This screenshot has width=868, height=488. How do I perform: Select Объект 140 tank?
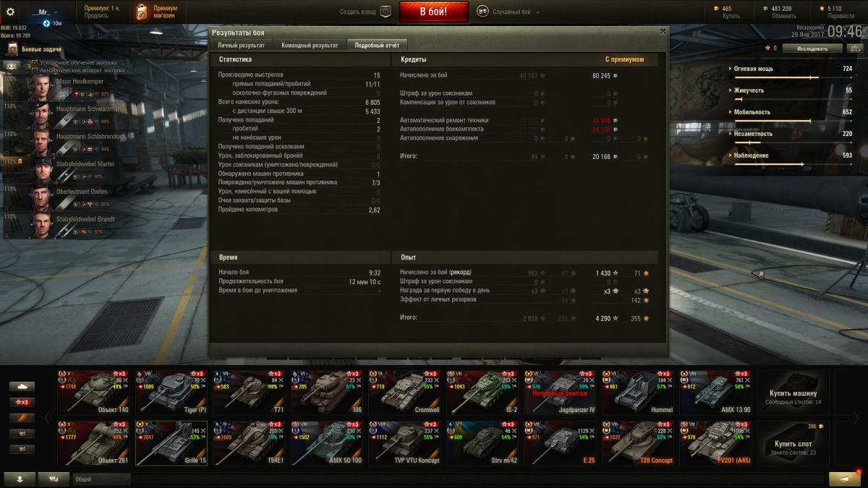(93, 392)
